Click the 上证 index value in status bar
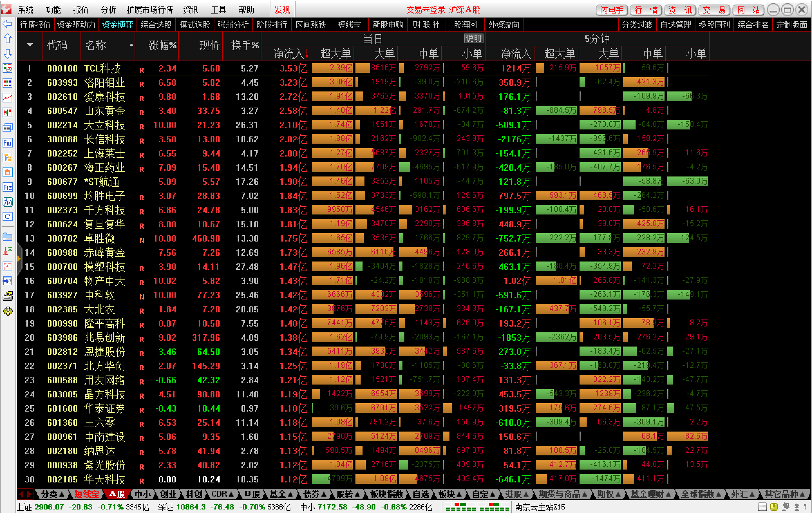This screenshot has width=812, height=514. pyautogui.click(x=49, y=507)
